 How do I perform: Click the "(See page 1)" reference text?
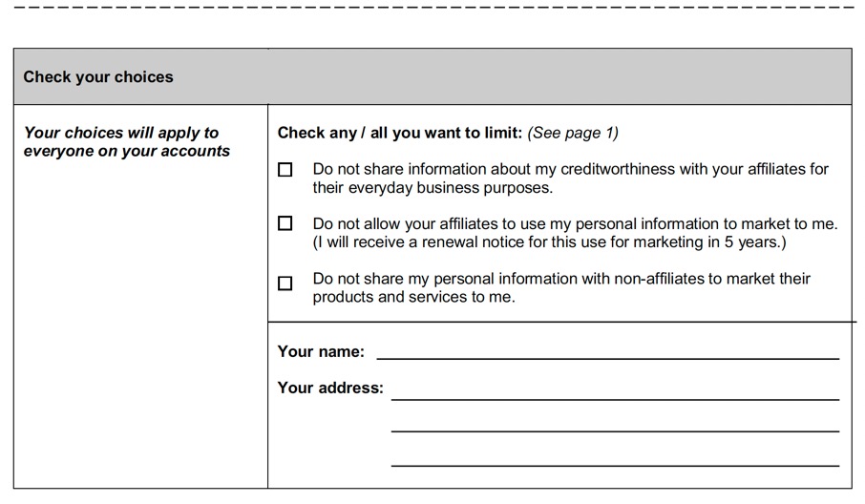coord(573,133)
